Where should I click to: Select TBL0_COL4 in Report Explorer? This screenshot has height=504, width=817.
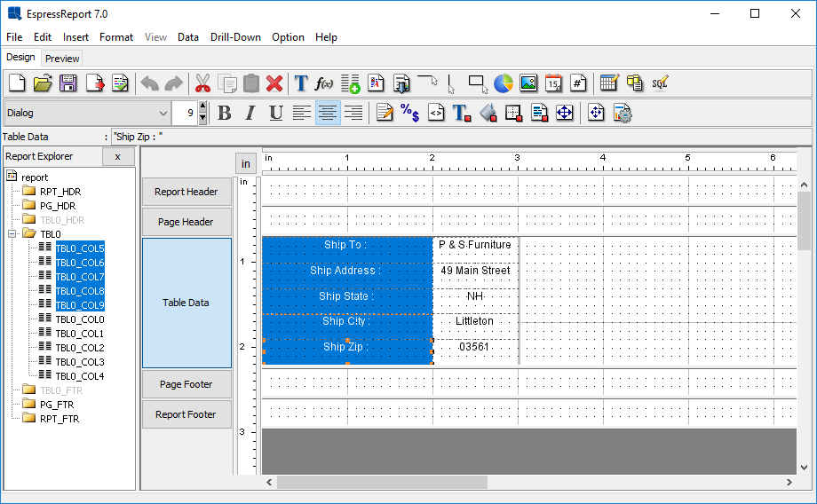(80, 376)
